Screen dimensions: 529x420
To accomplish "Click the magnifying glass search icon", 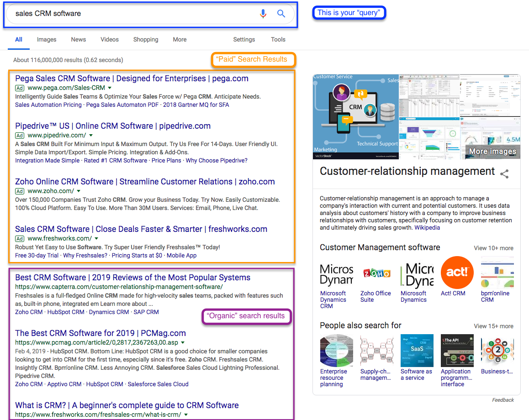I will [281, 14].
